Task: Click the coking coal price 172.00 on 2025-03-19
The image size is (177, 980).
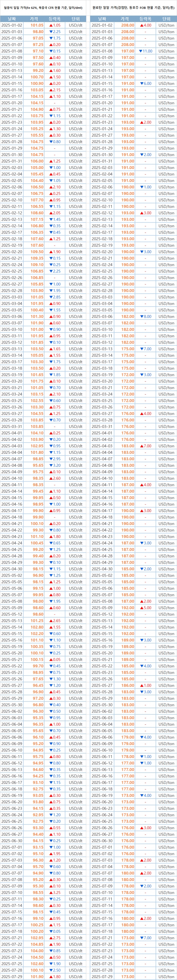Action: click(x=127, y=375)
